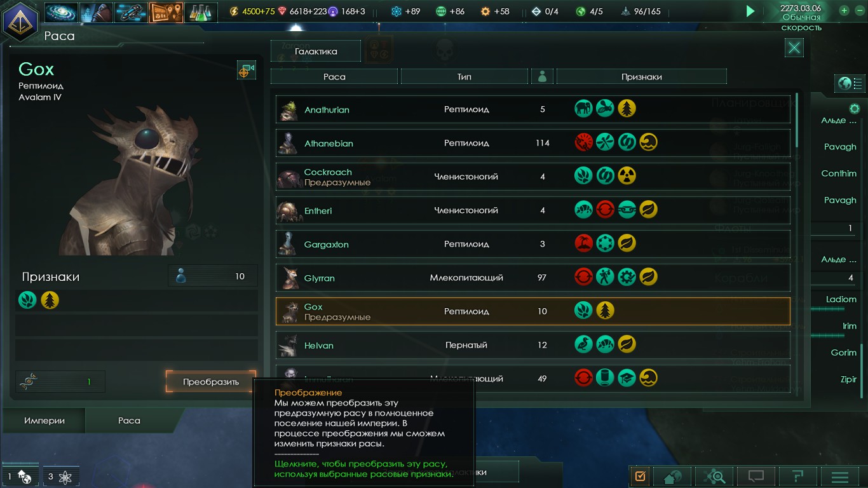Switch to the Империи tab
868x488 pixels.
click(x=44, y=421)
